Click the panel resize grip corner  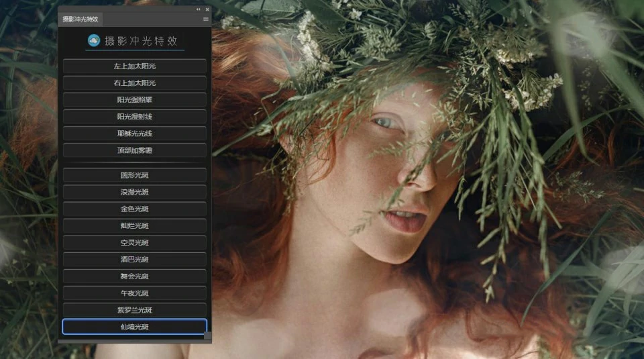(208, 336)
